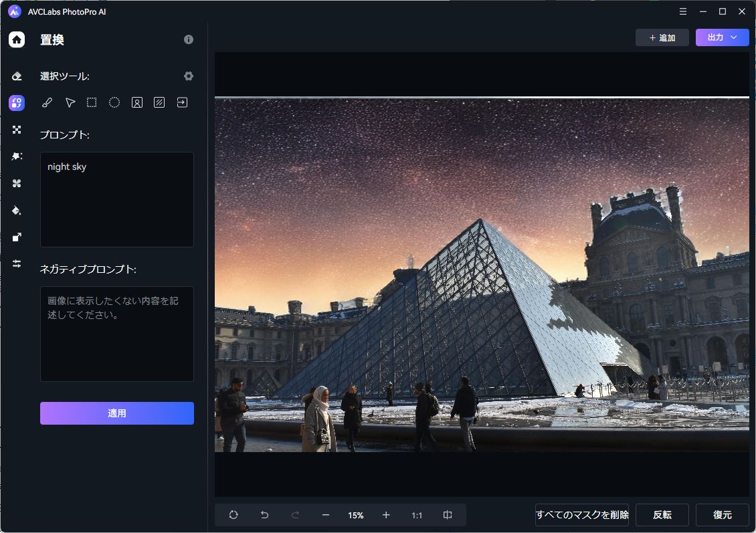Open the eraser tool in sidebar

[17, 76]
